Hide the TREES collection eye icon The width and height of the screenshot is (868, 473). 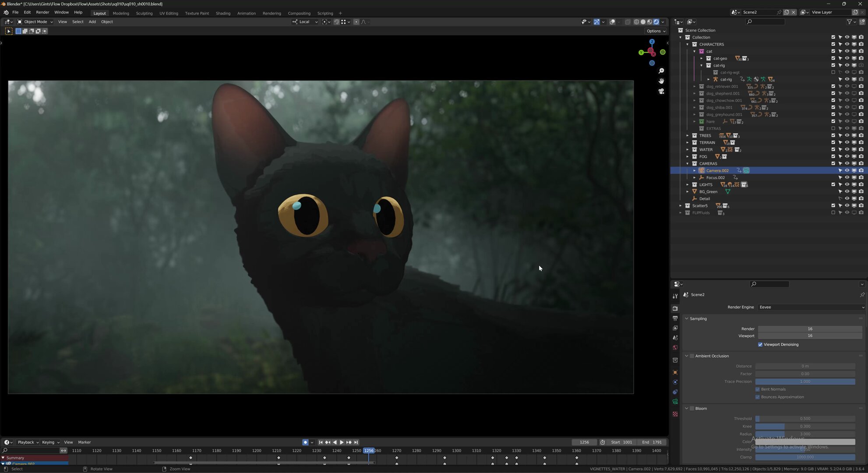[847, 136]
